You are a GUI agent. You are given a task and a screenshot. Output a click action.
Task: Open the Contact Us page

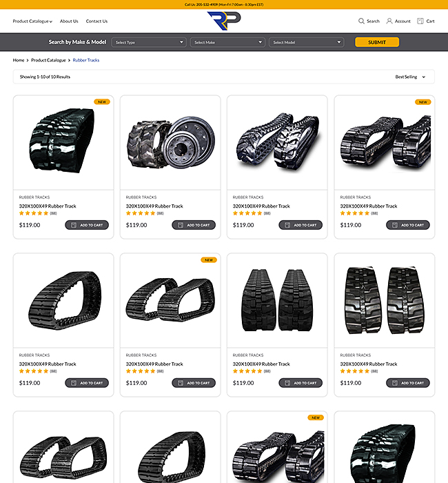tap(96, 21)
